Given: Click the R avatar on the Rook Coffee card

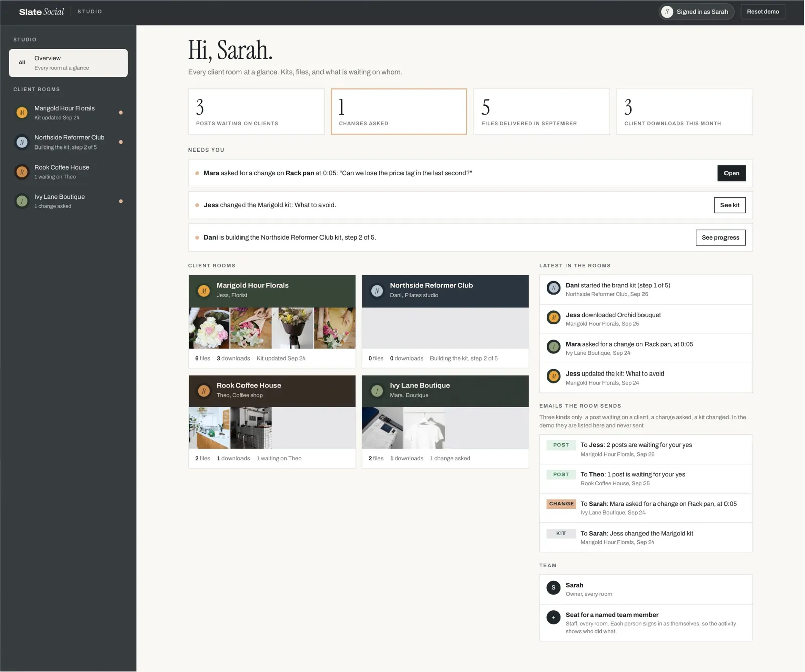Looking at the screenshot, I should [x=204, y=391].
